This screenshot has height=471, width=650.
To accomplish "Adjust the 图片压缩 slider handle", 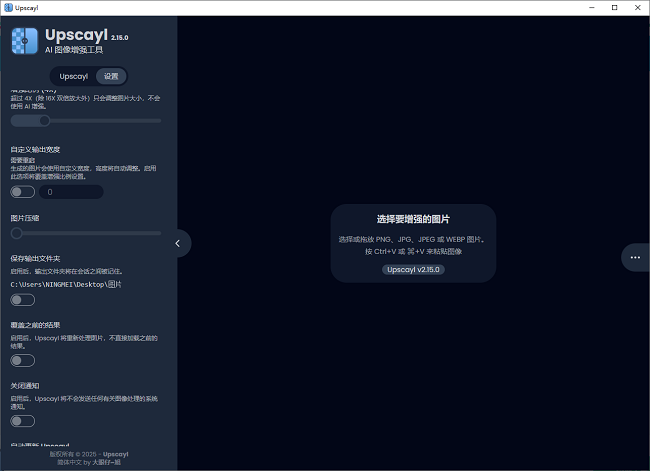I will 17,233.
